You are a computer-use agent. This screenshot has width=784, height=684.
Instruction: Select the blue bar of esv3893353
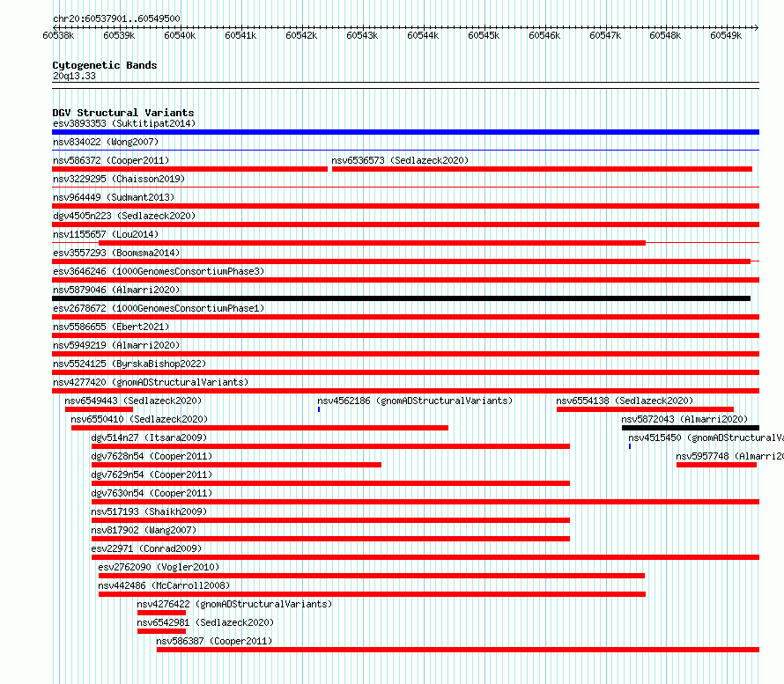tap(405, 132)
